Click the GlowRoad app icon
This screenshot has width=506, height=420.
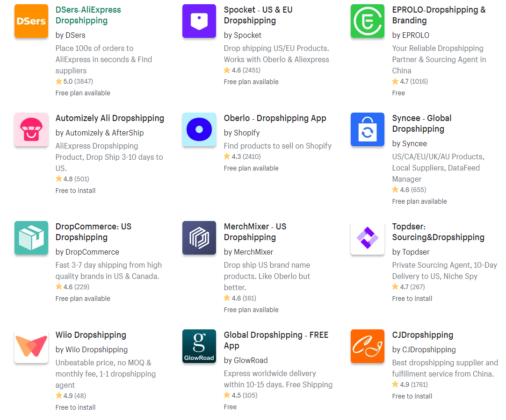[x=199, y=346]
